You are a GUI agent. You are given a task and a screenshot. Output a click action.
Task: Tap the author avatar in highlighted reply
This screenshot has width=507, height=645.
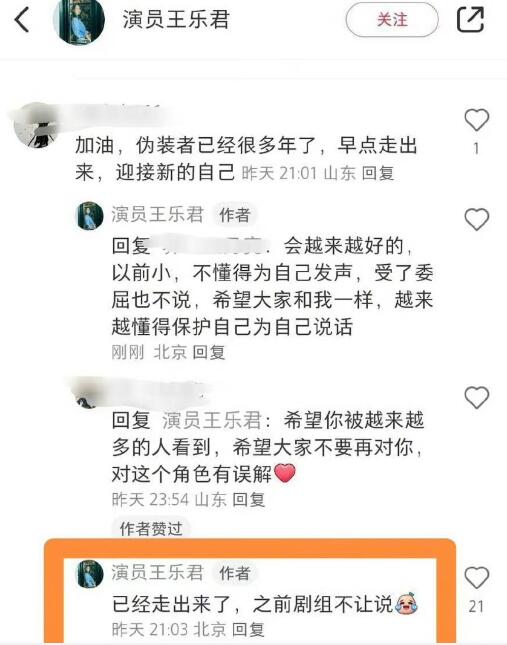[x=90, y=574]
